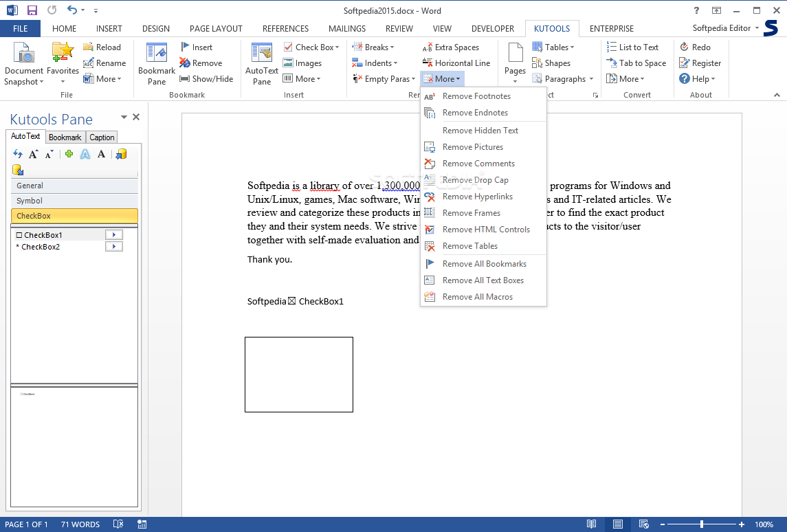Image resolution: width=787 pixels, height=532 pixels.
Task: Select Remove Comments menu entry
Action: (x=483, y=163)
